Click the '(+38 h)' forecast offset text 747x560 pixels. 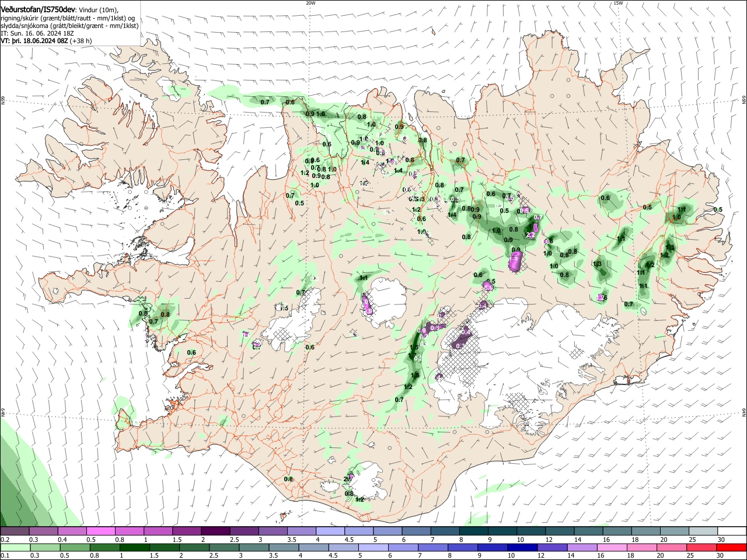click(81, 41)
